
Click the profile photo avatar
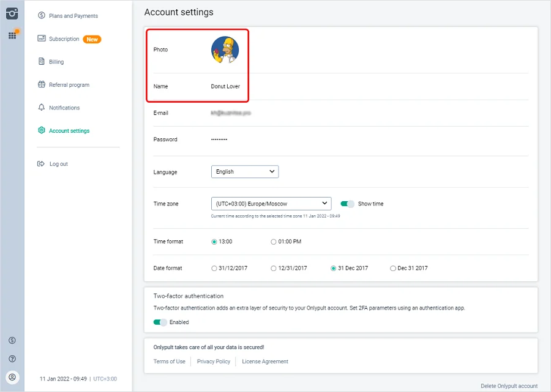pos(225,50)
